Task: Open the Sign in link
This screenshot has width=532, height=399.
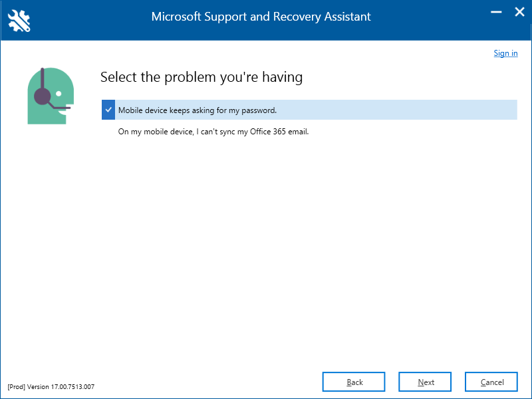Action: coord(505,53)
